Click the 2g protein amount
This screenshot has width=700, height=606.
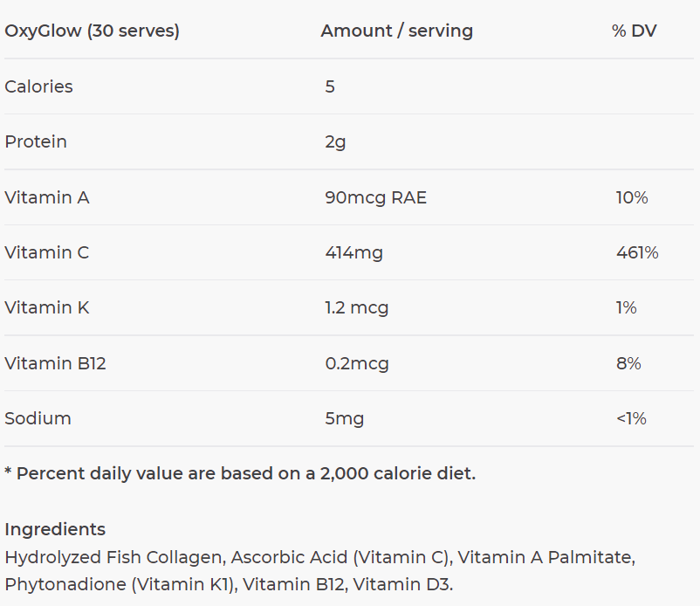tap(335, 141)
